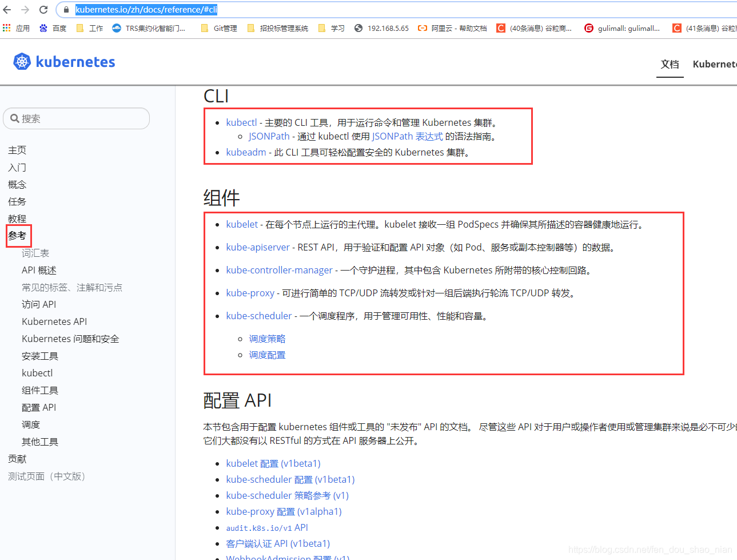Open the 招投标管理系统 bookmark folder
The image size is (737, 560).
click(278, 28)
